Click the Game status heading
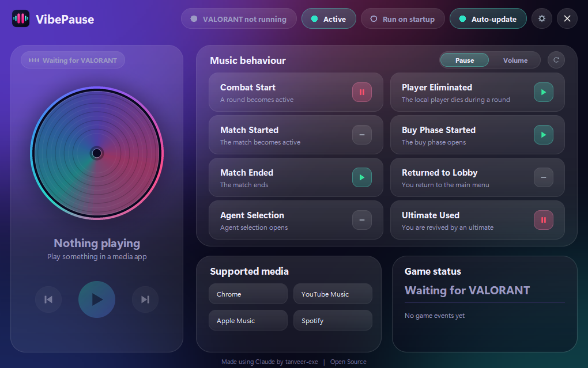588x368 pixels. coord(433,271)
